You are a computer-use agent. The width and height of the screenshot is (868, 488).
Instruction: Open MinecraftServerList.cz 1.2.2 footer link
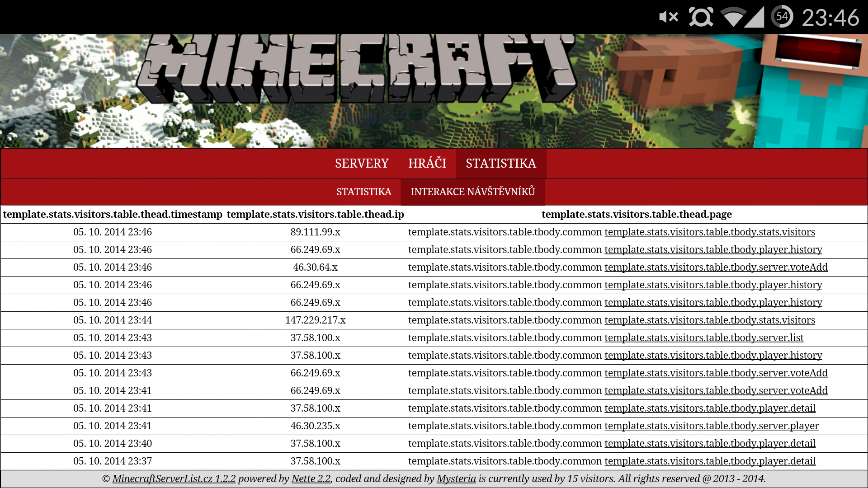point(174,479)
